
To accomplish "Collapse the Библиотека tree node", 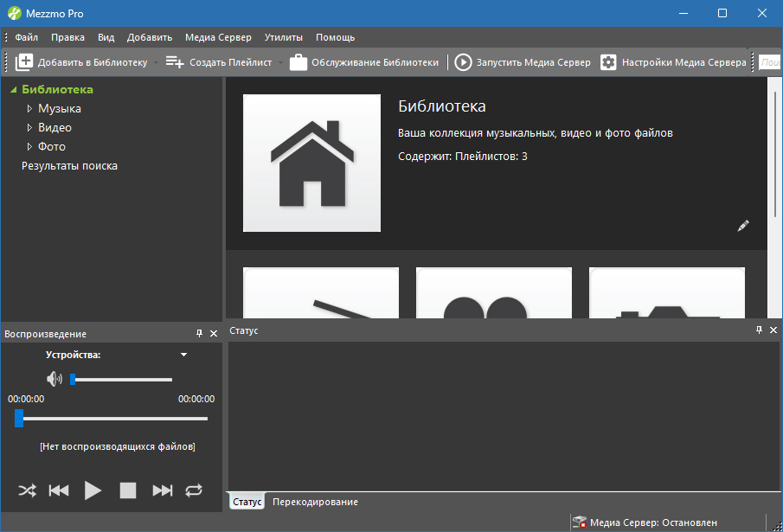I will point(14,90).
